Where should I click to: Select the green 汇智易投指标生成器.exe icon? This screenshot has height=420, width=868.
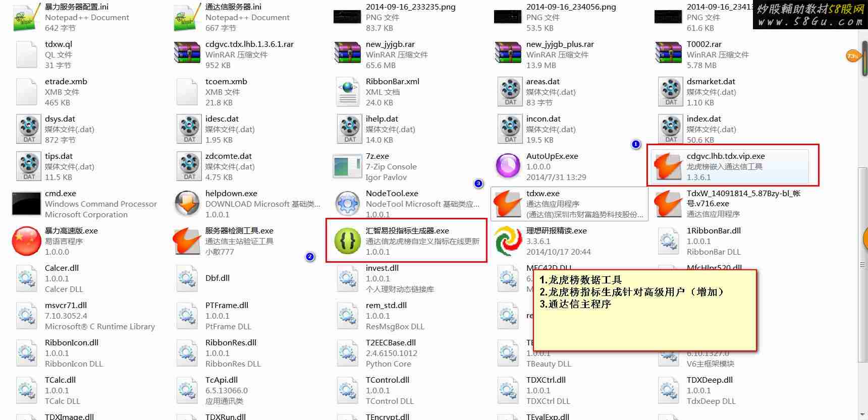(x=348, y=241)
